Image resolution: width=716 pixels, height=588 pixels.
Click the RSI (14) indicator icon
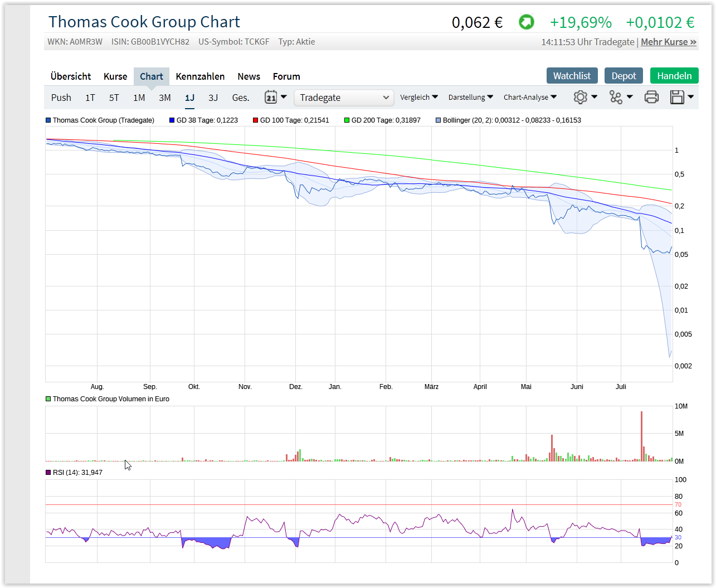(x=47, y=472)
